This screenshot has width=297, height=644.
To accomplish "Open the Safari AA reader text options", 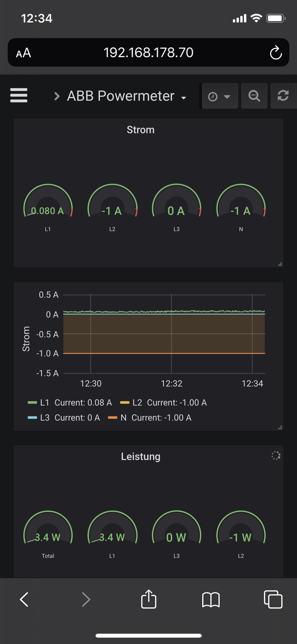I will coord(23,53).
